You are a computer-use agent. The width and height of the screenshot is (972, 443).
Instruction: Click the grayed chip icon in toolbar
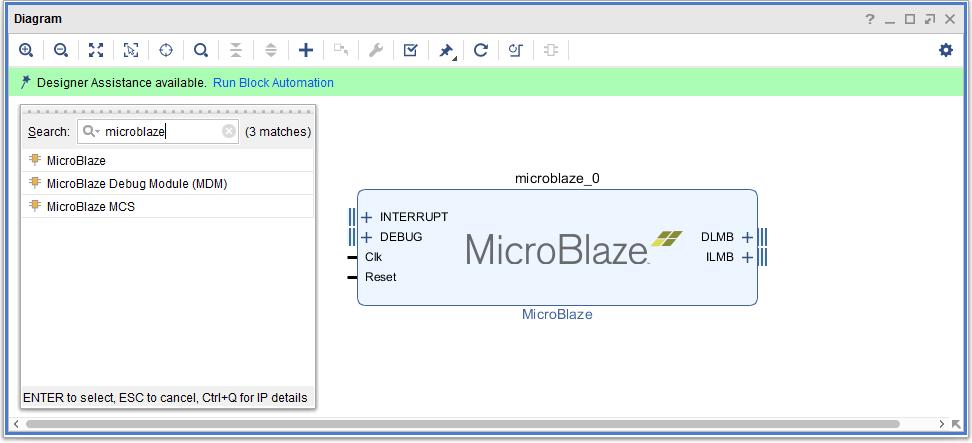coord(550,50)
